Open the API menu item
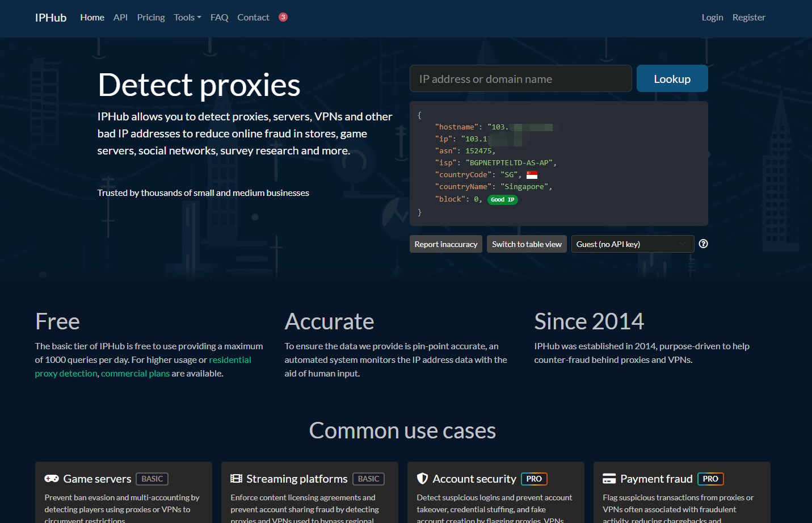812x523 pixels. (x=120, y=18)
